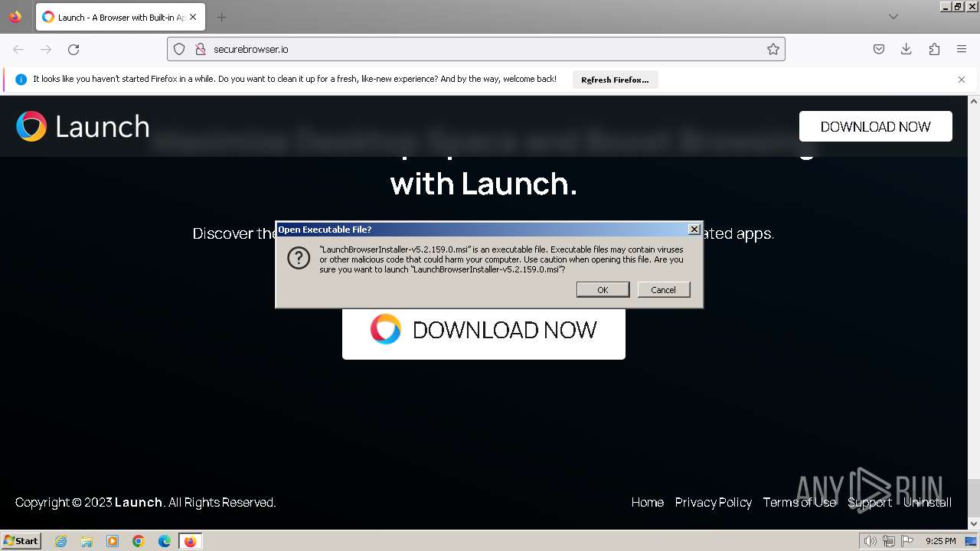Bookmark page with the star icon
The image size is (980, 551).
773,49
